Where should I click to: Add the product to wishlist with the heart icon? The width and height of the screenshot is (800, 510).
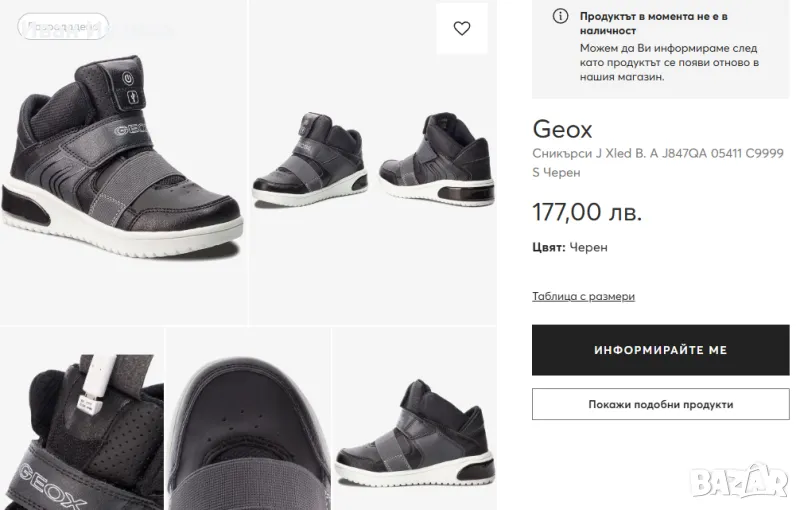[462, 29]
